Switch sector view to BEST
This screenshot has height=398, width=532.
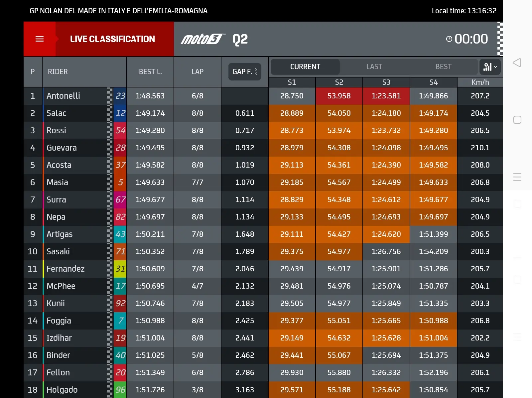(x=444, y=67)
